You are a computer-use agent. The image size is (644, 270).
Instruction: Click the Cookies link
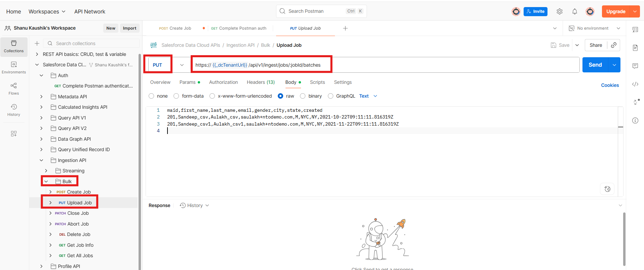point(610,85)
